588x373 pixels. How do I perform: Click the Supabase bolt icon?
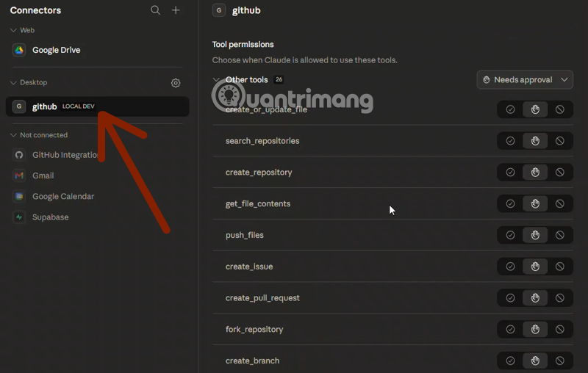point(19,217)
